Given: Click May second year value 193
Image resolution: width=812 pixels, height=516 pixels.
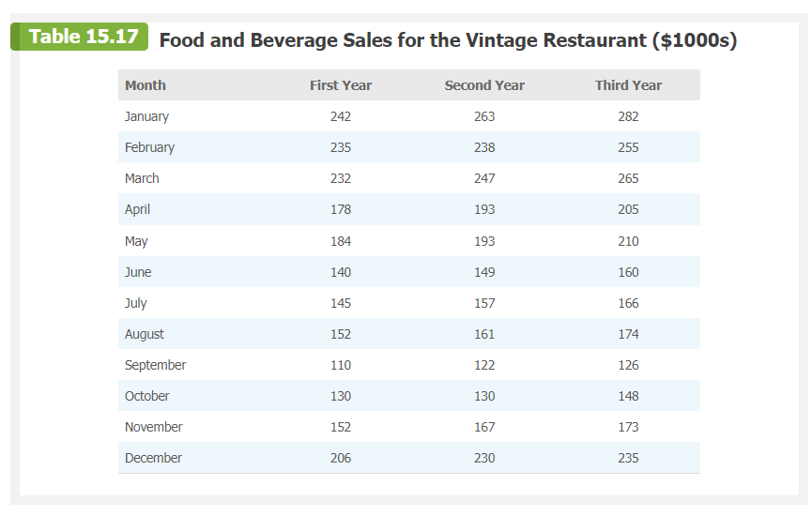Looking at the screenshot, I should pos(484,241).
